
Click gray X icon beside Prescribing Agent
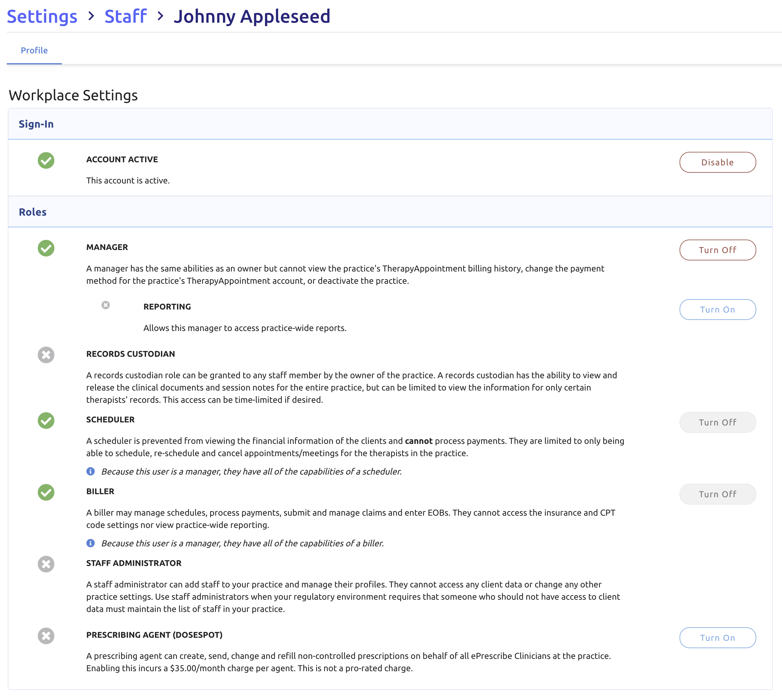(46, 636)
